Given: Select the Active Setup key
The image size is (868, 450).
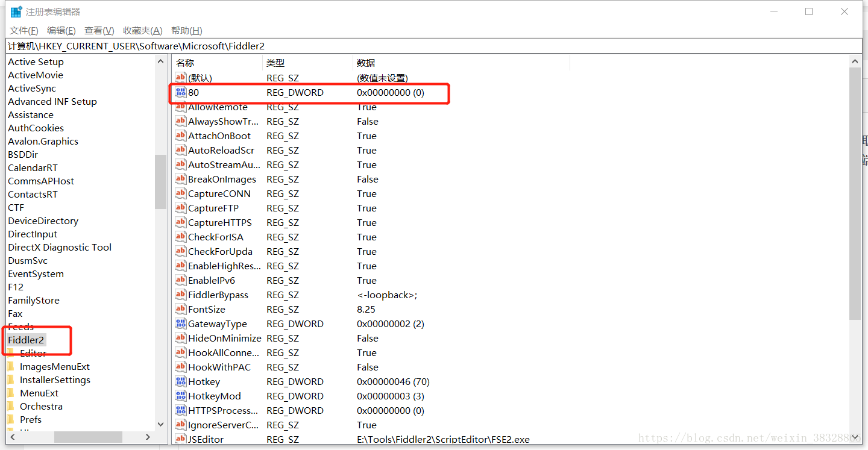Looking at the screenshot, I should 36,61.
